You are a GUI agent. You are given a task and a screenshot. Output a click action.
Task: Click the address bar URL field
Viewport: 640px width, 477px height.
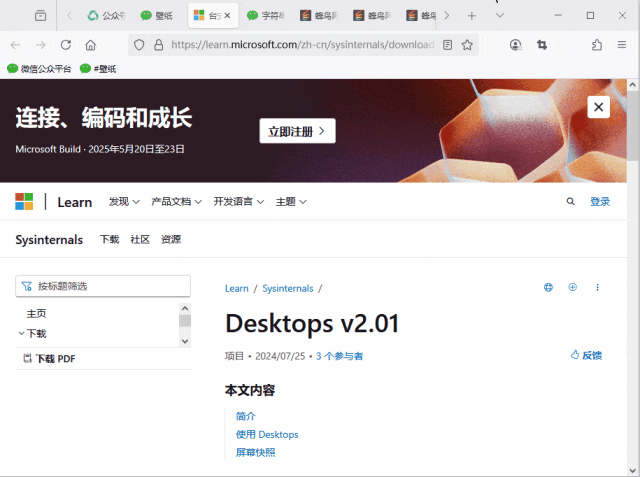tap(302, 45)
